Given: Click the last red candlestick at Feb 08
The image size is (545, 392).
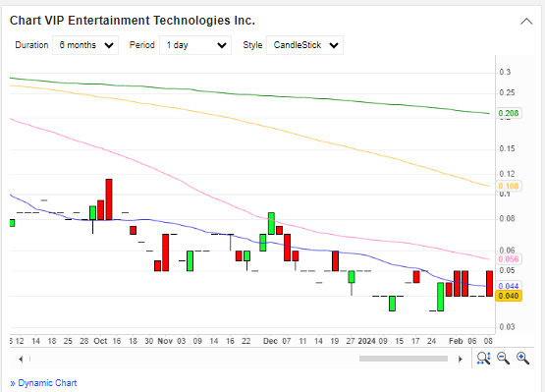Looking at the screenshot, I should tap(489, 284).
